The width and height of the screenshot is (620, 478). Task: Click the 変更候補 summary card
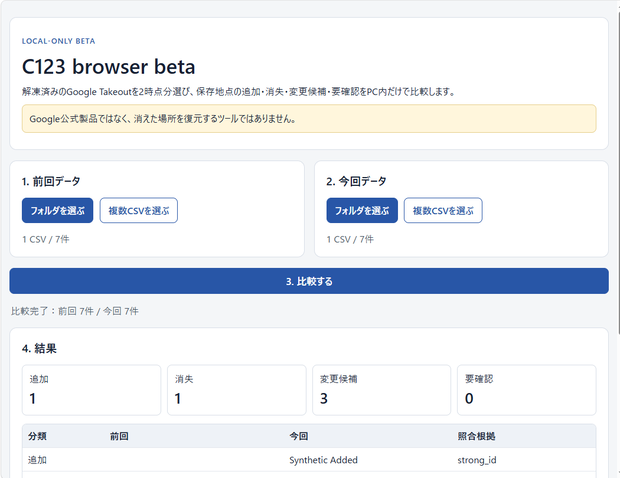[x=382, y=390]
